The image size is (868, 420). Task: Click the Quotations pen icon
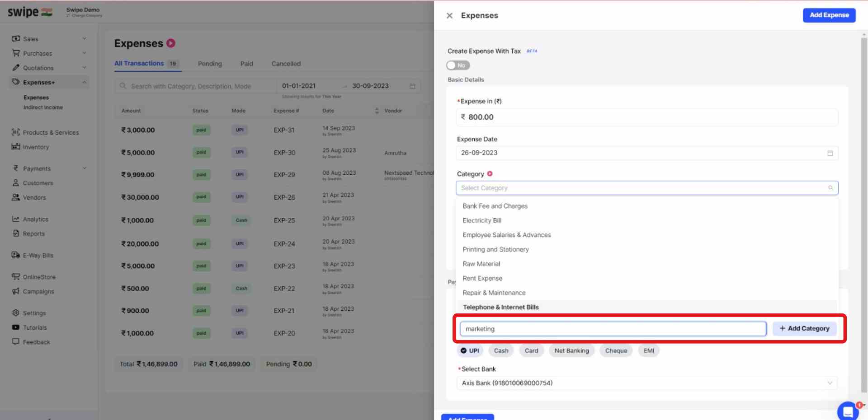click(16, 68)
